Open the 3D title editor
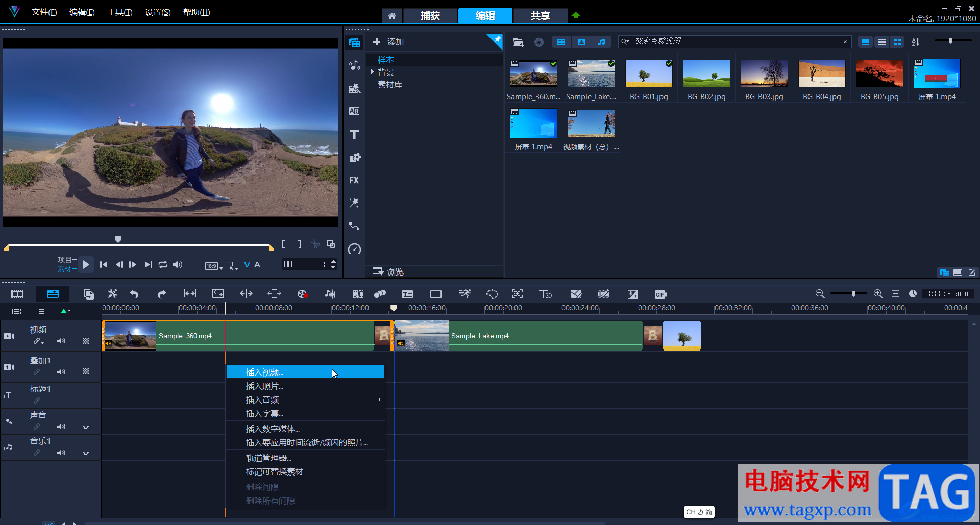Screen dimensions: 980x525 545,294
